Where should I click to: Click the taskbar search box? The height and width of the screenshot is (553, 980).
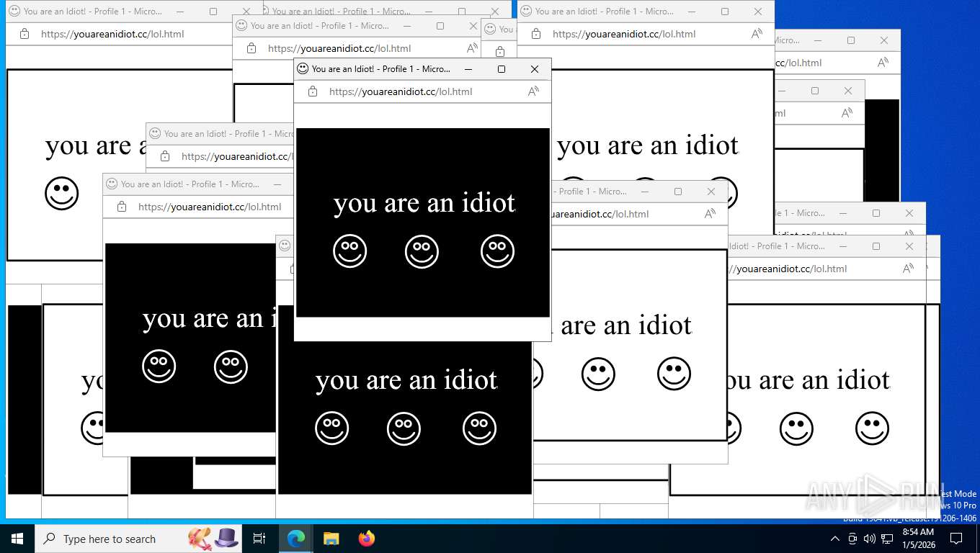[x=138, y=539]
